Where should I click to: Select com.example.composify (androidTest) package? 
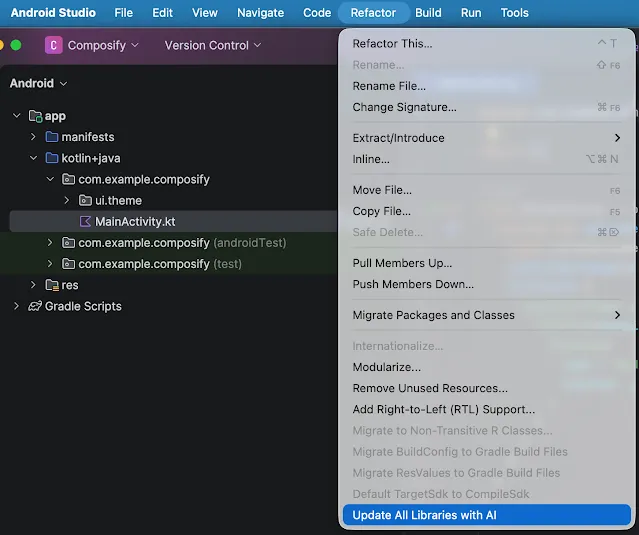pos(144,243)
